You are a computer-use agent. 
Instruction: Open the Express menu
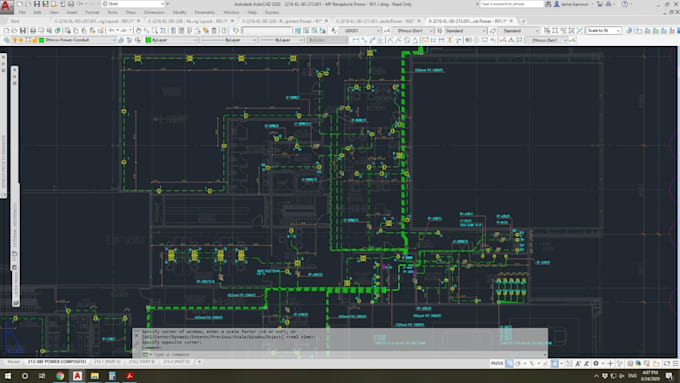272,13
